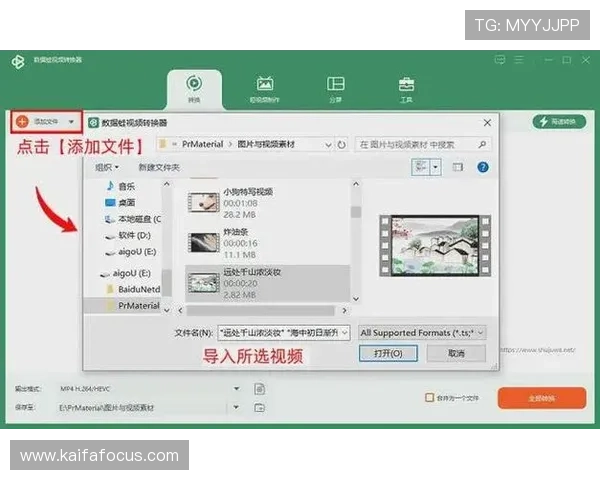
Task: Select the 炸油条 video file
Action: [267, 243]
